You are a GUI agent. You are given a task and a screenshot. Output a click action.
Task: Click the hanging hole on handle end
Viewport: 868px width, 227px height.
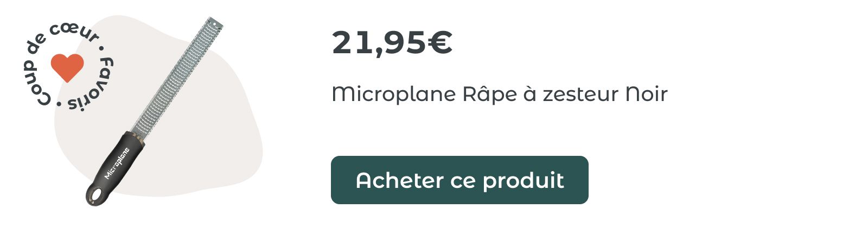97,193
